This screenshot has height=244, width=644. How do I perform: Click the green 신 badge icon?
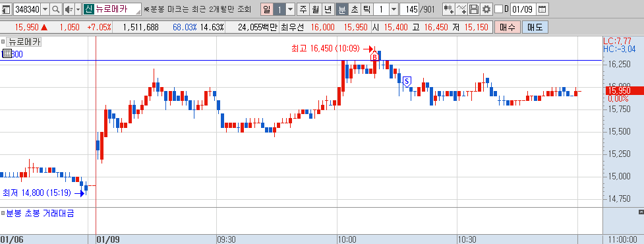click(x=88, y=9)
